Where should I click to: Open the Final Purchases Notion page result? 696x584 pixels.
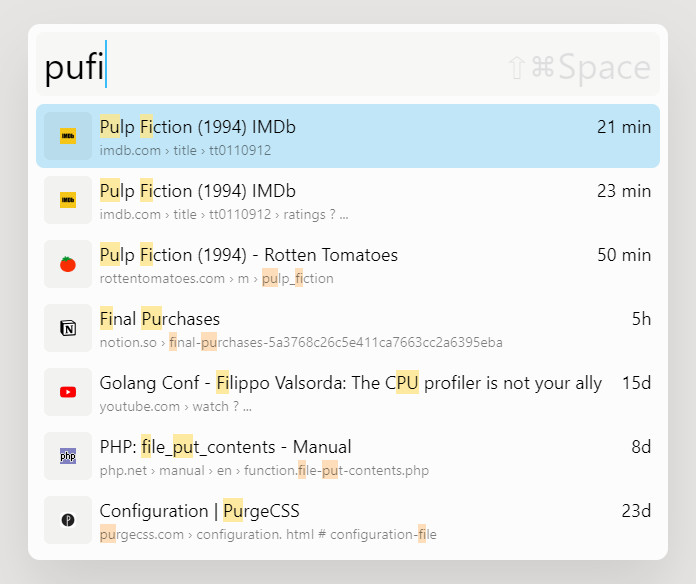click(348, 328)
